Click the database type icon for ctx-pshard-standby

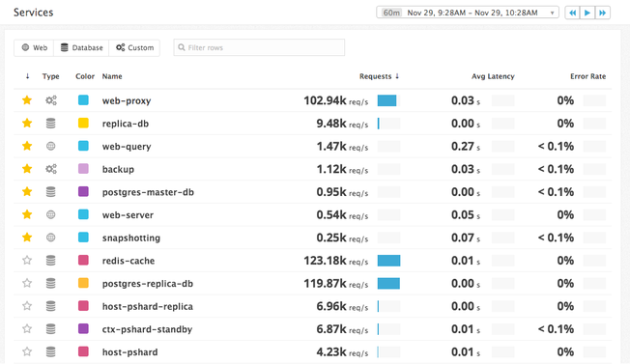51,328
